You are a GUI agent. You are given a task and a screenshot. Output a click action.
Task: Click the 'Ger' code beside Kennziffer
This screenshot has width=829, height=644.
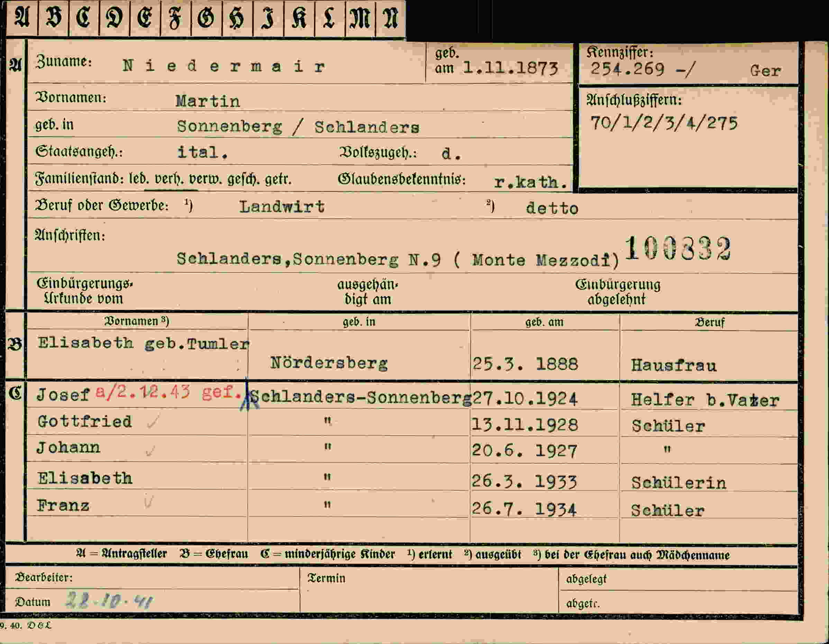(765, 71)
